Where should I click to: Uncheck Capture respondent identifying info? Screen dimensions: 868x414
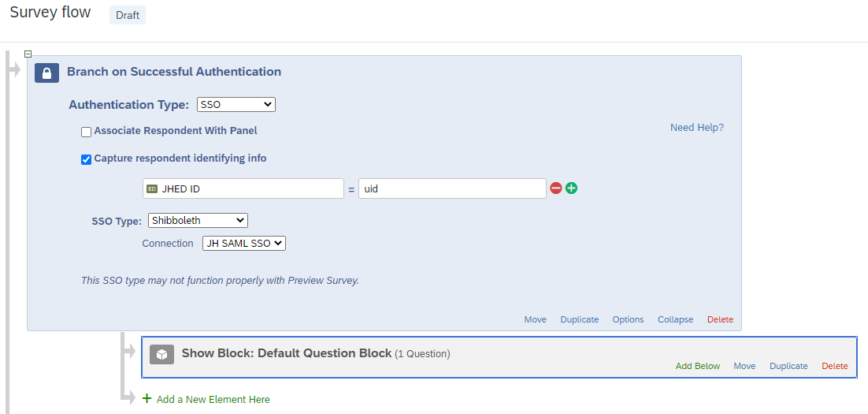point(87,159)
